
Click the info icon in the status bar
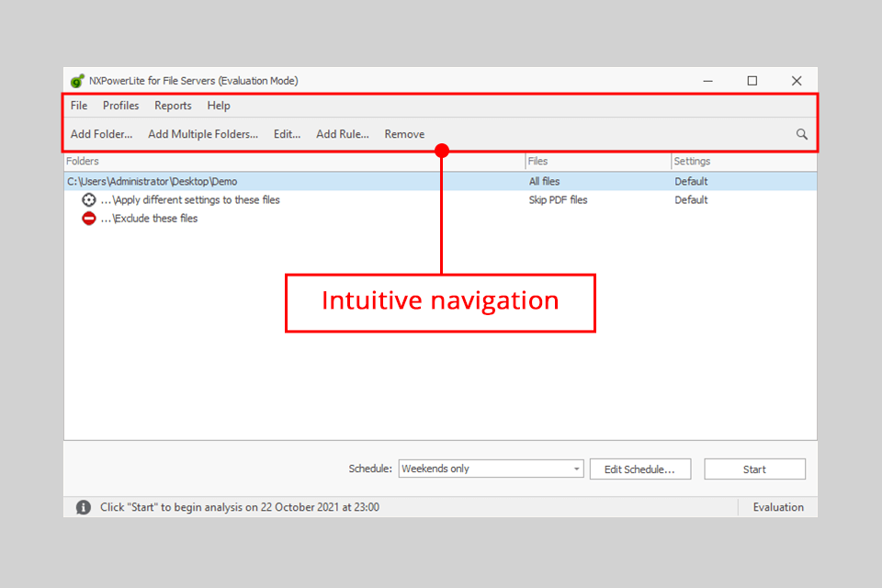(x=84, y=507)
